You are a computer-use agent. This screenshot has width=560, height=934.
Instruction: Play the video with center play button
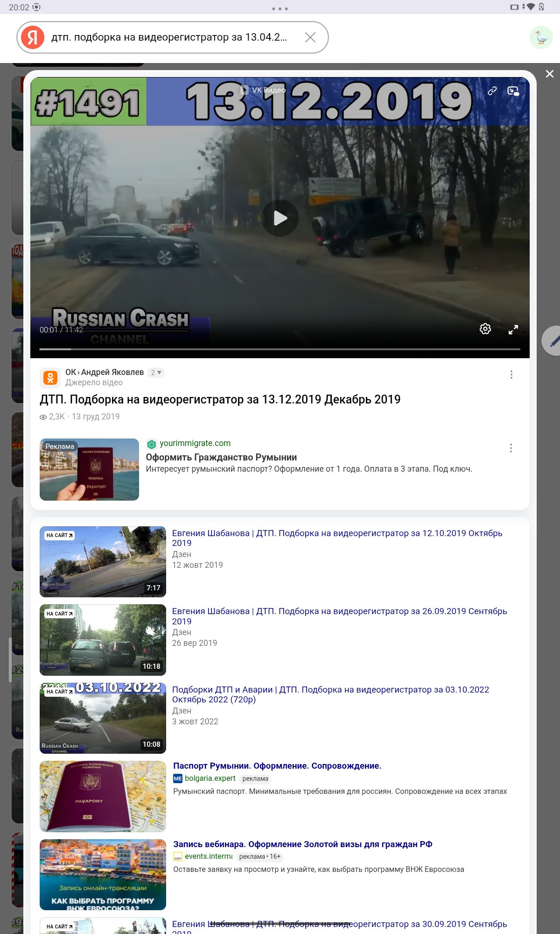click(x=280, y=218)
